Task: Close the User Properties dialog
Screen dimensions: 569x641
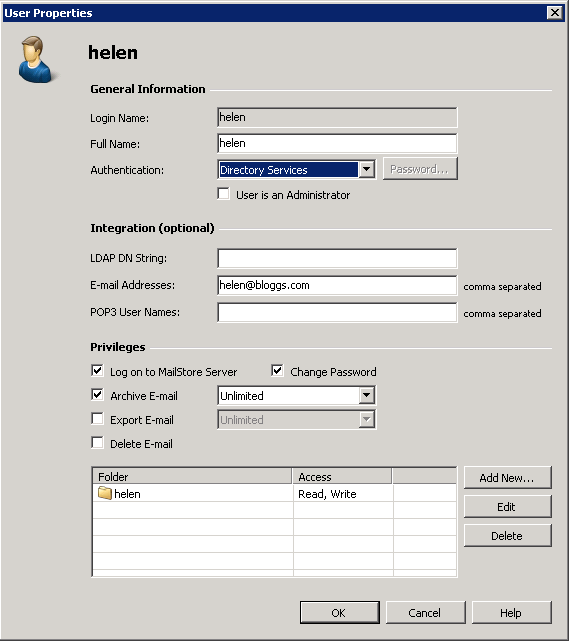Action: pyautogui.click(x=555, y=13)
